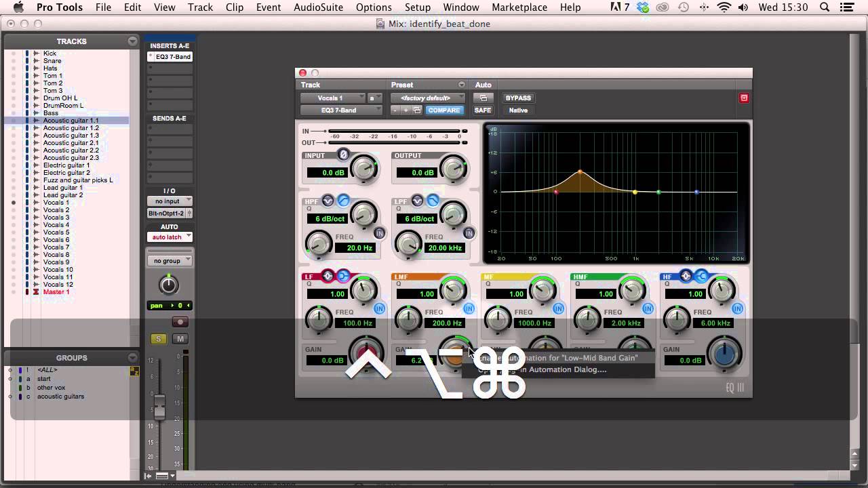Open the Groups list options menu
The width and height of the screenshot is (868, 488).
tap(132, 358)
